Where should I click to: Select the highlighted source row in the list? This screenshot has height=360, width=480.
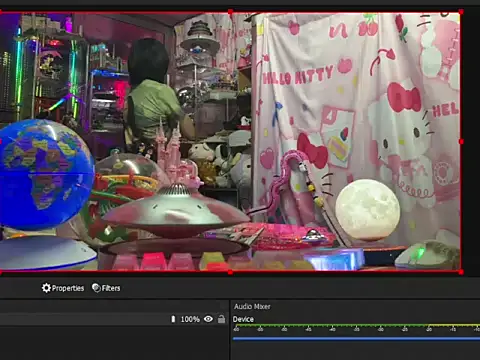click(x=113, y=319)
